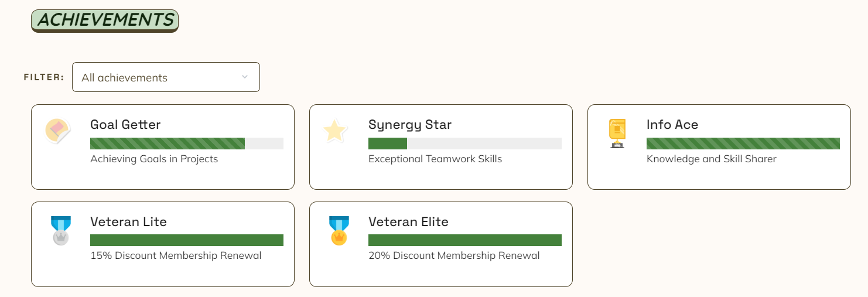Open the Veteran Elite achievement card title
This screenshot has width=868, height=297.
click(408, 222)
